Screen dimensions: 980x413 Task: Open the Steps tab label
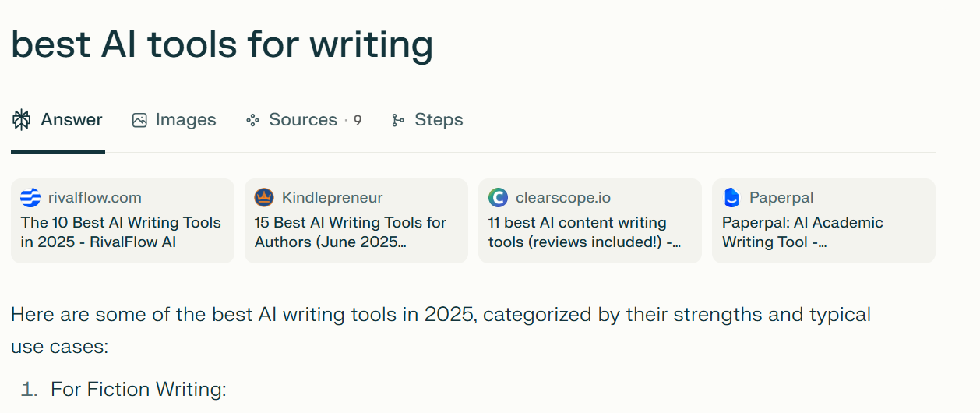point(439,120)
